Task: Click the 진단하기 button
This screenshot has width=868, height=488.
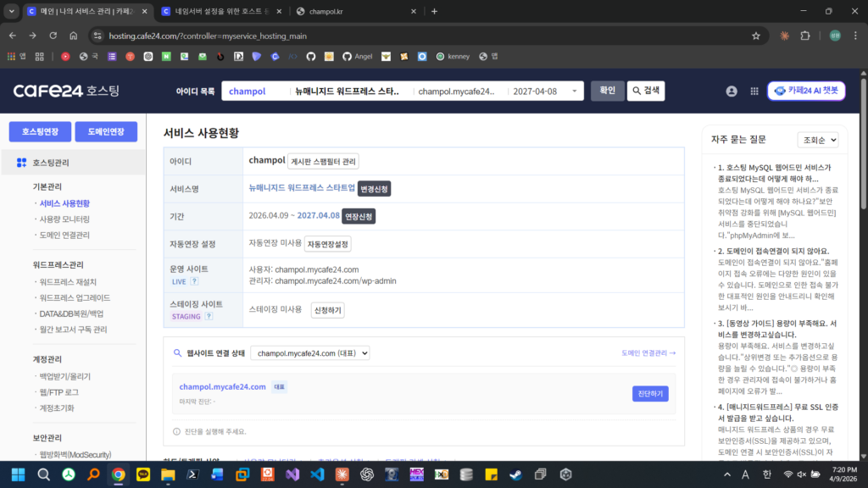Action: (x=650, y=393)
